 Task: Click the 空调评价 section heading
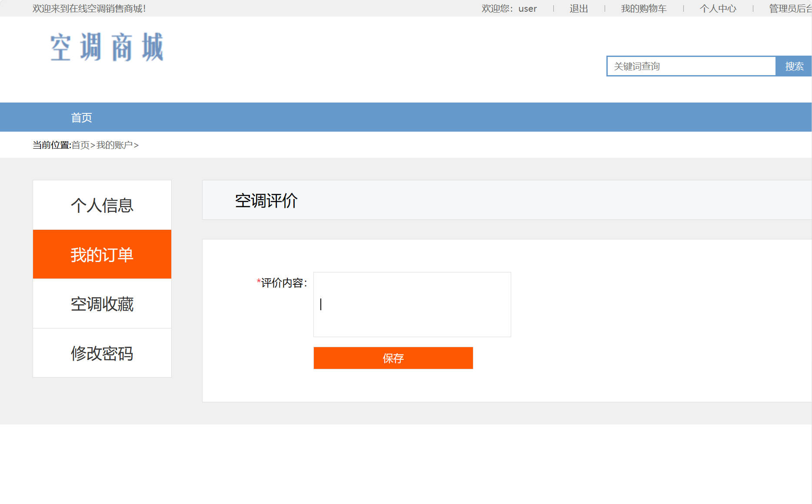point(265,200)
